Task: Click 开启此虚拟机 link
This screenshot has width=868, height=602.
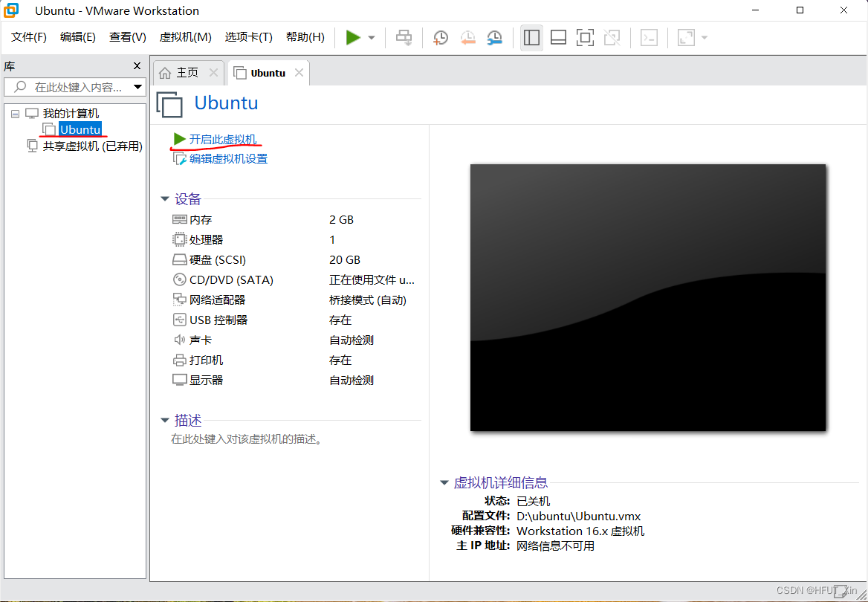Action: click(x=222, y=139)
